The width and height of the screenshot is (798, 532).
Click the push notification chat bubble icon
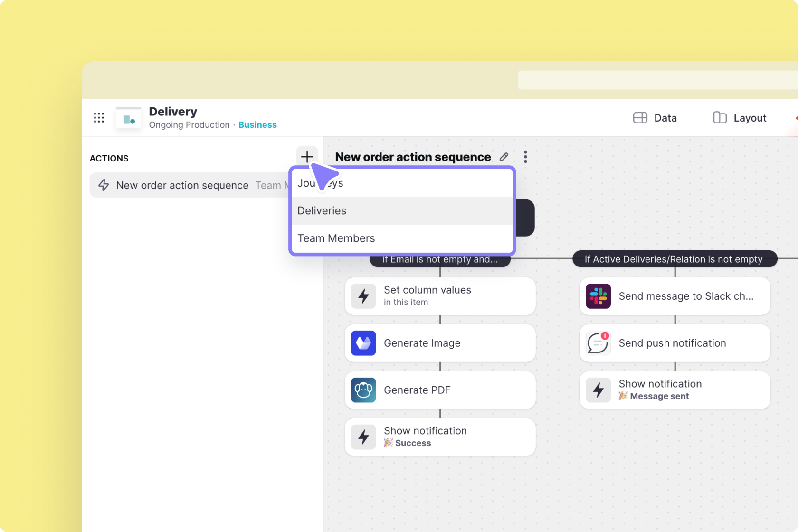pyautogui.click(x=598, y=343)
